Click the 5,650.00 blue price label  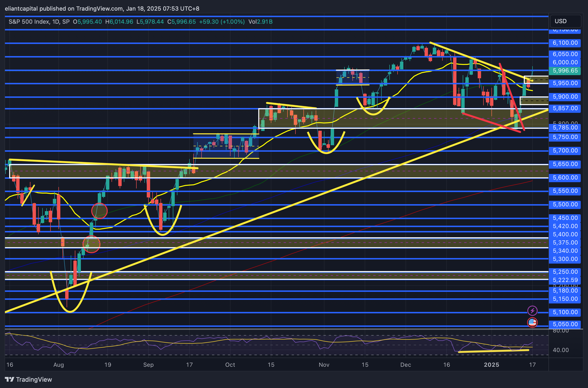coord(565,164)
